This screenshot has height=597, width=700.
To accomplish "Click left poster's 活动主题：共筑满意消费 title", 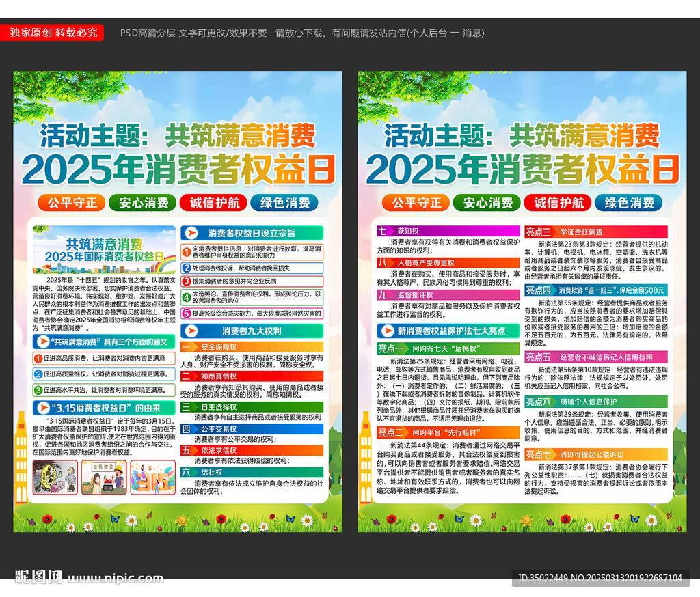I will click(178, 136).
